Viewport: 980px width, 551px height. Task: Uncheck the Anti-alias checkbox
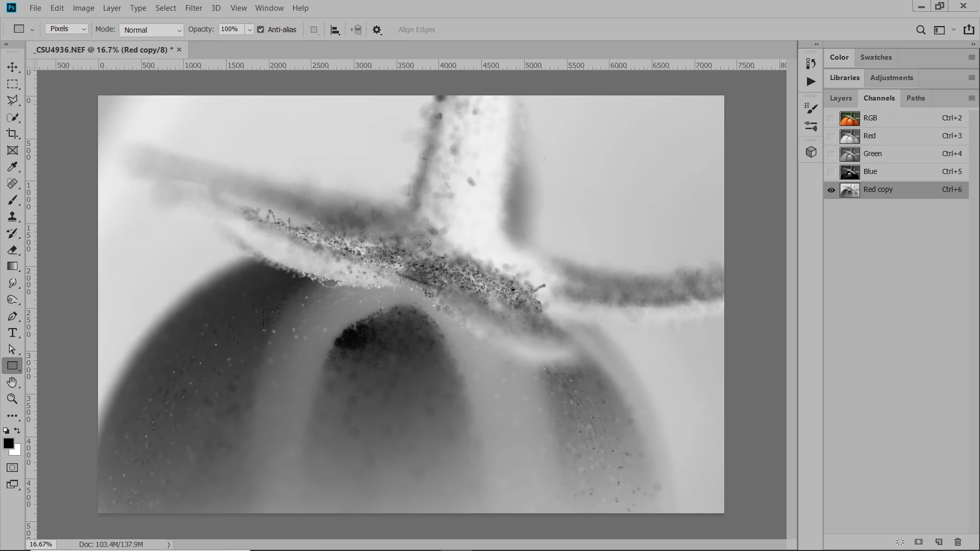[261, 30]
